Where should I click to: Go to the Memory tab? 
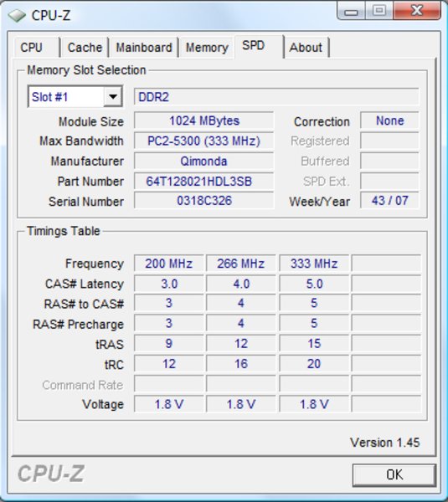207,48
